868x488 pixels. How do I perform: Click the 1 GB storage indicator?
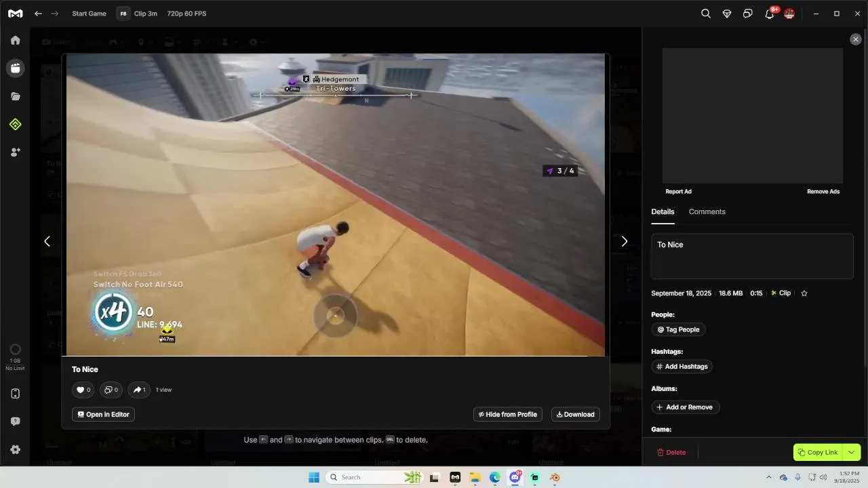15,357
